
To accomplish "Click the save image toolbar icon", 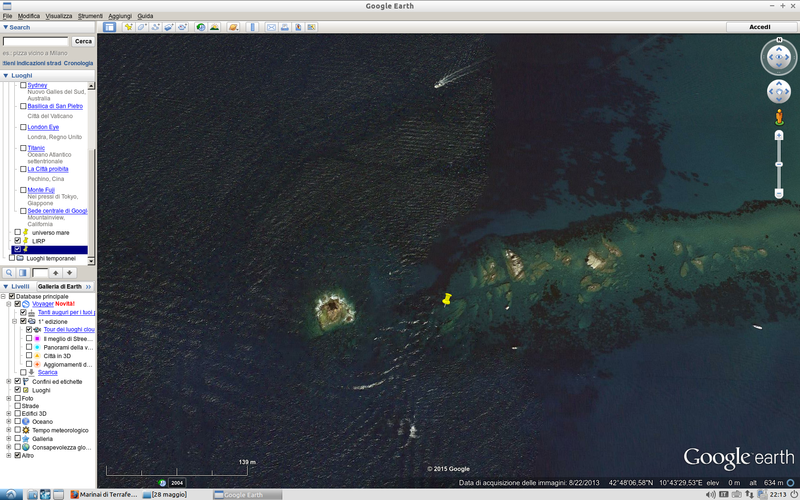I will click(311, 27).
